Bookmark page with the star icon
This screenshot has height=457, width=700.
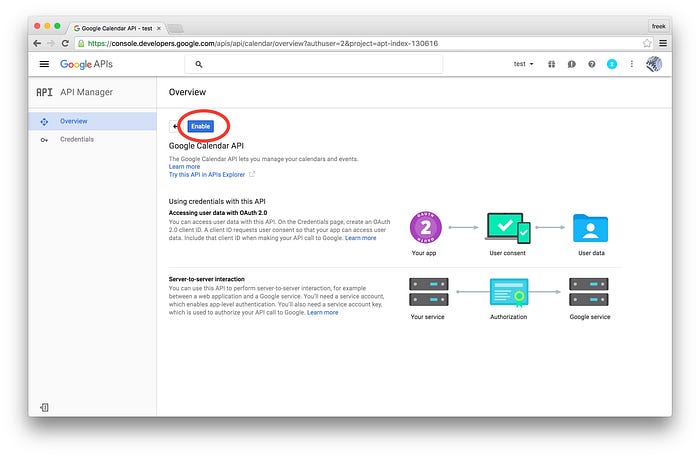[647, 43]
